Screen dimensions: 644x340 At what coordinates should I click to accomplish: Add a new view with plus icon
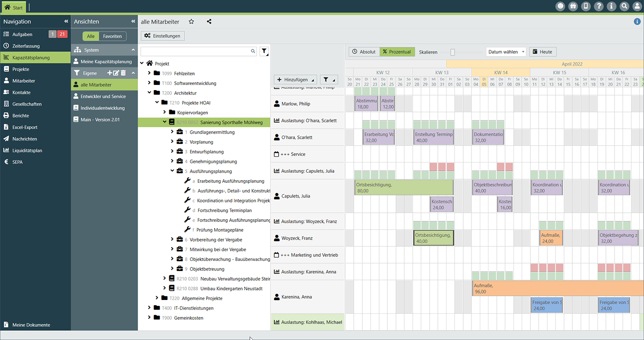click(x=109, y=73)
